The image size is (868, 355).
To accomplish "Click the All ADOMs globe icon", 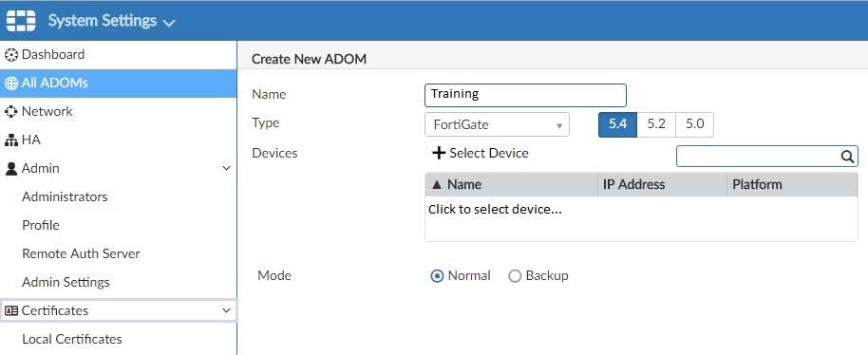I will [11, 84].
